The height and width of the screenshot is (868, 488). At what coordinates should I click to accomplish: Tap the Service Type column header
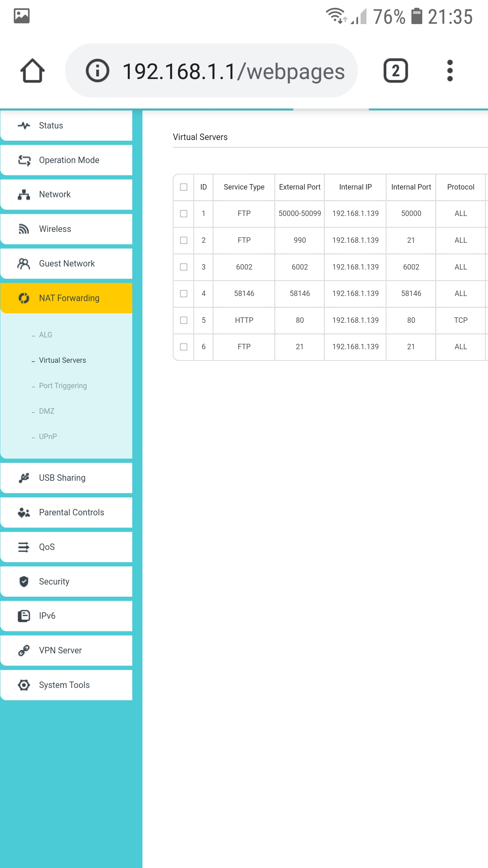click(244, 187)
